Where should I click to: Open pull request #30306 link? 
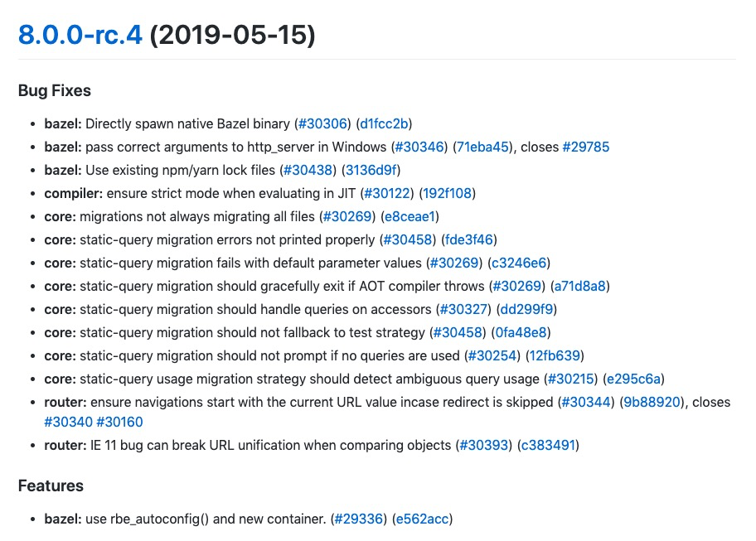pos(325,123)
